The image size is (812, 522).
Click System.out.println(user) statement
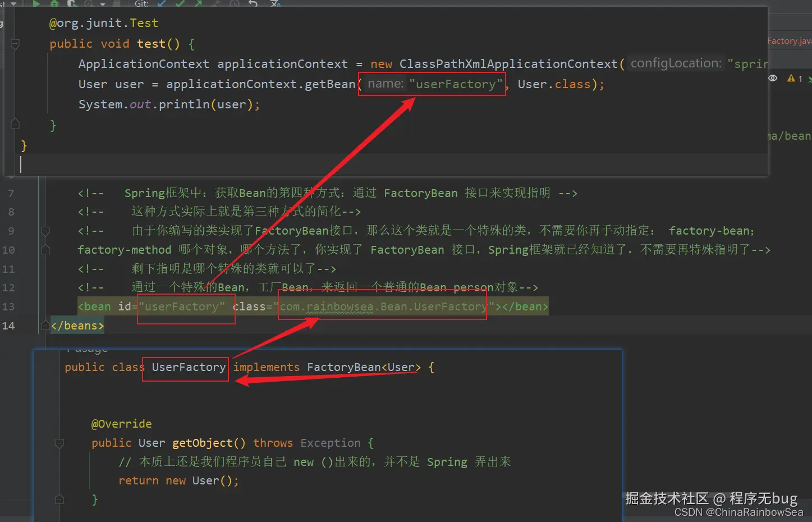pos(169,104)
